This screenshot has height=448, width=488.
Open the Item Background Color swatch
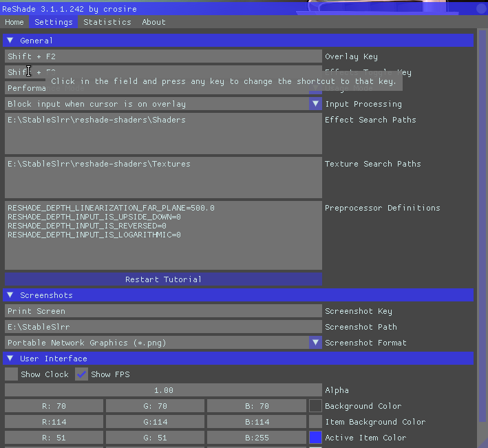click(x=315, y=422)
